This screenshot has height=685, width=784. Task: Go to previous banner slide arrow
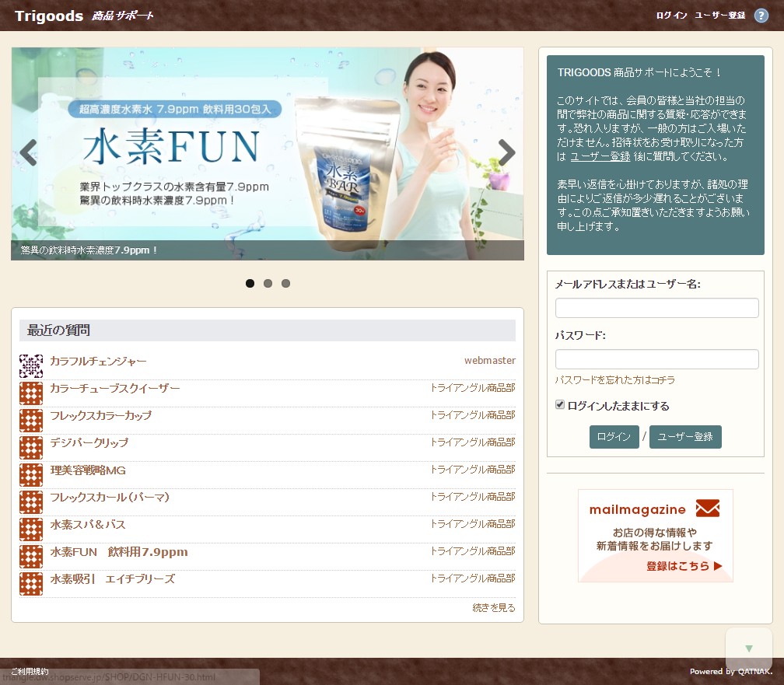tap(28, 152)
